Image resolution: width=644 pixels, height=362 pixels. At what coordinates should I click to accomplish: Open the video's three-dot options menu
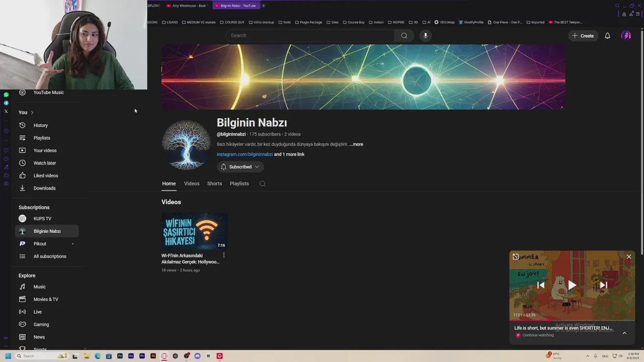click(224, 255)
